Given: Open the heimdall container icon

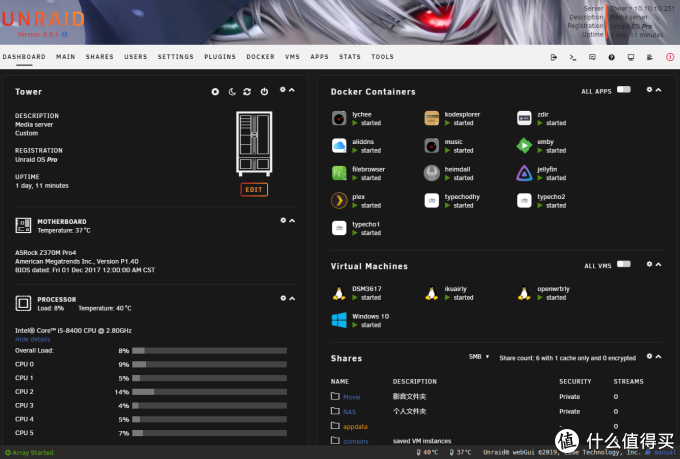Looking at the screenshot, I should coord(432,173).
